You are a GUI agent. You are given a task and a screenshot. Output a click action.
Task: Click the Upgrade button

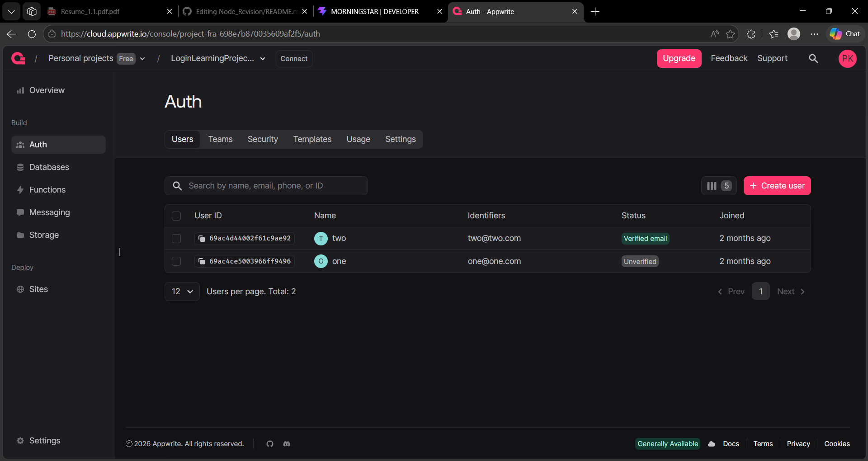[679, 58]
